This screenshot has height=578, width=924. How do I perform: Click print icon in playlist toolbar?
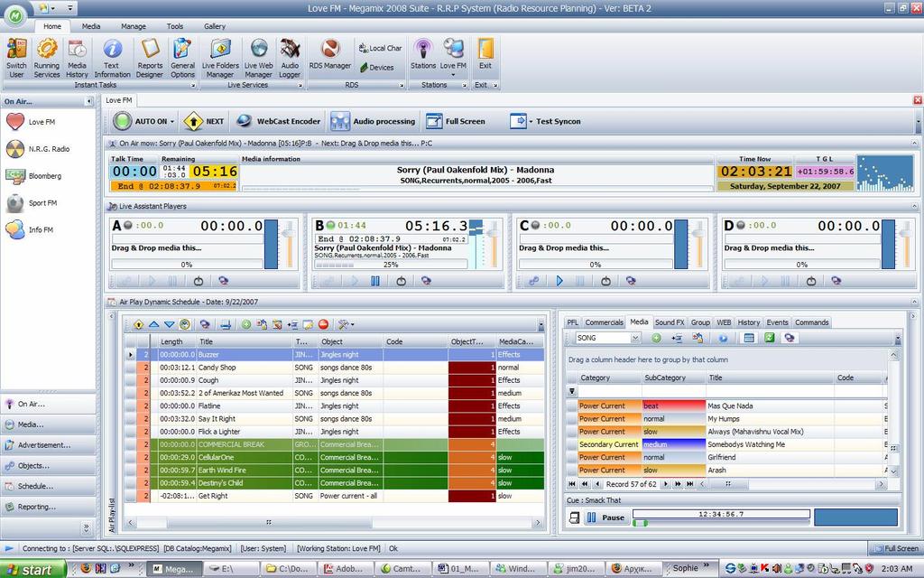tap(225, 324)
